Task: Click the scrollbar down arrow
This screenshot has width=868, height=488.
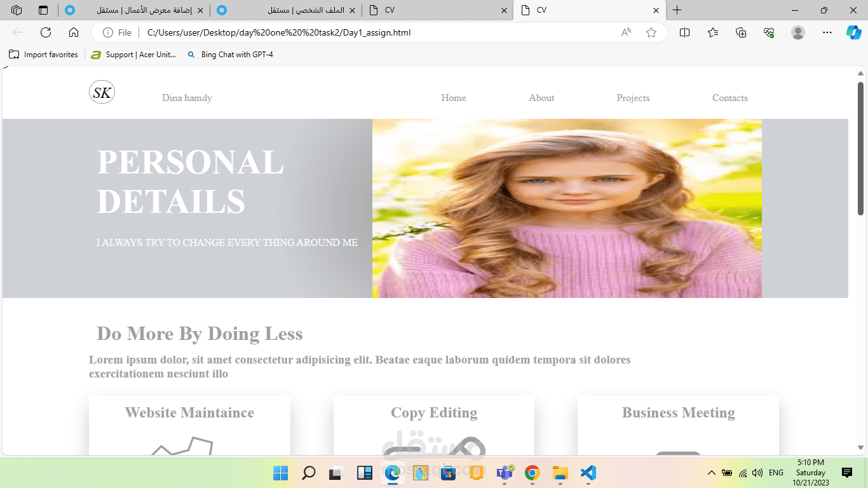Action: click(x=861, y=447)
